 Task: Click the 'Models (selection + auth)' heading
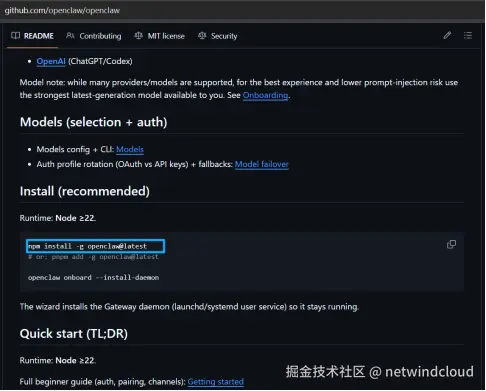coord(94,122)
